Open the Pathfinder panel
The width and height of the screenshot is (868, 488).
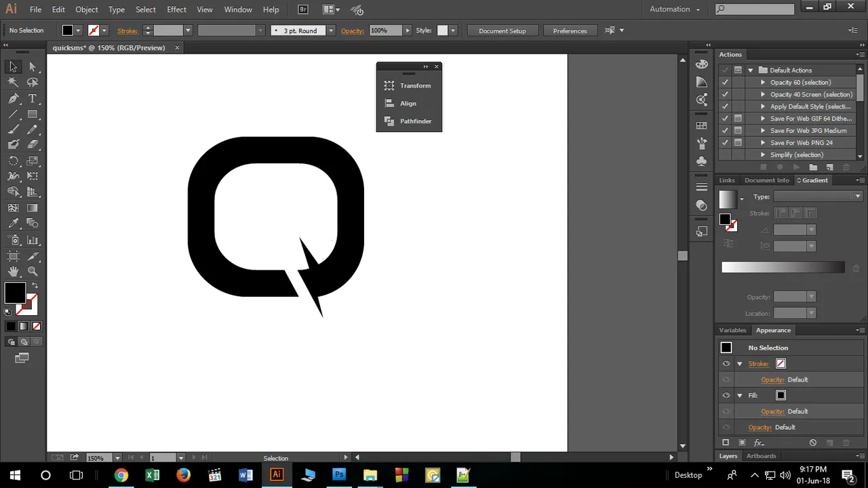pyautogui.click(x=408, y=121)
